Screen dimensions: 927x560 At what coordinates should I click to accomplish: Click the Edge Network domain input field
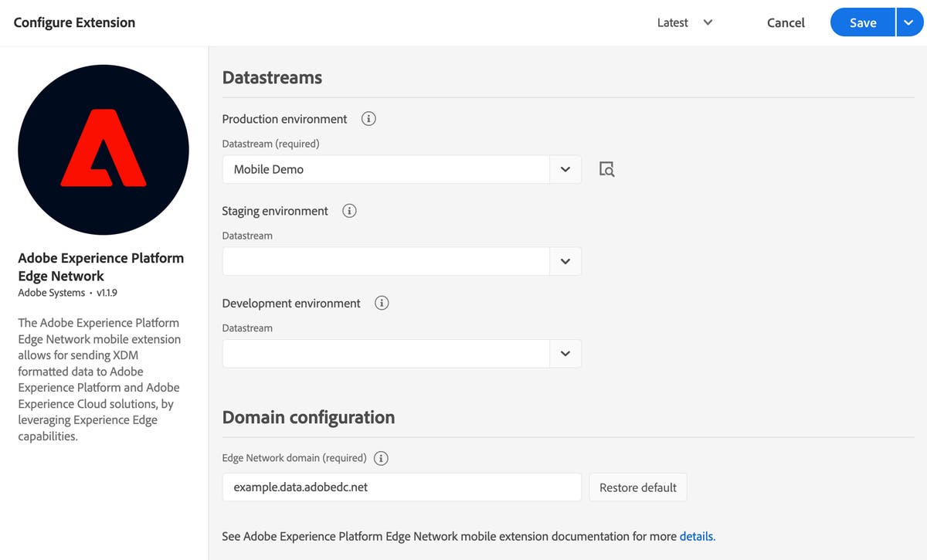click(402, 487)
